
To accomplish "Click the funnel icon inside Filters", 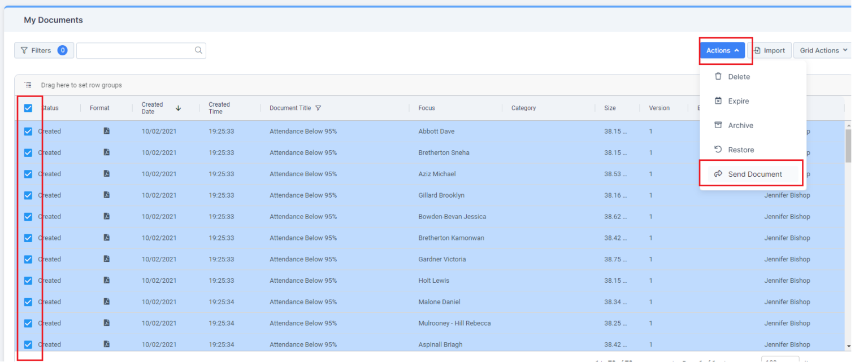I will (x=23, y=50).
